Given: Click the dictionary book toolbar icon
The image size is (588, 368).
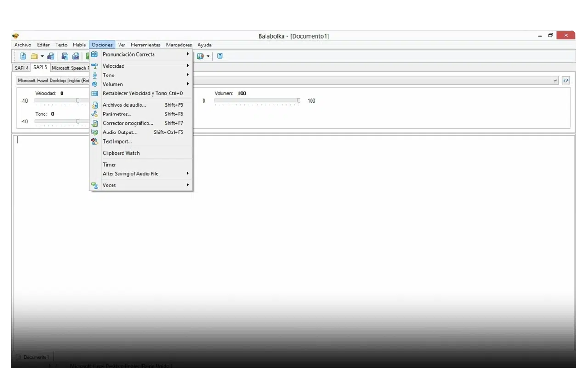Looking at the screenshot, I should click(x=200, y=56).
